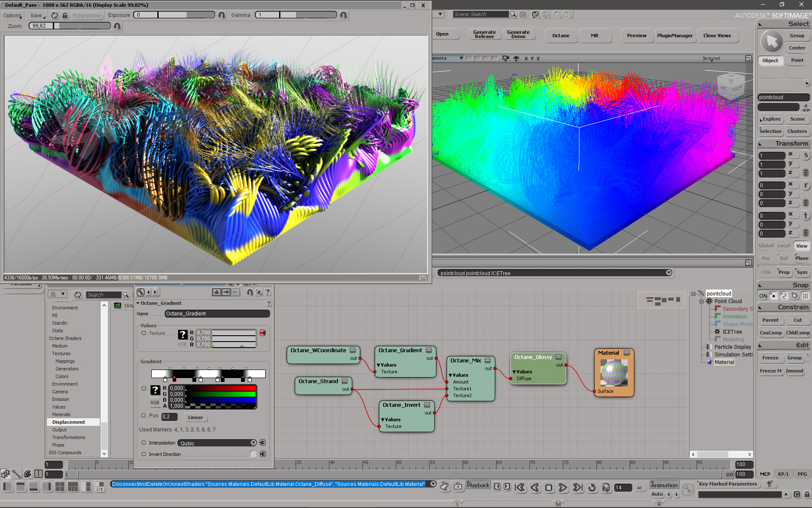Viewport: 812px width, 508px height.
Task: Toggle the Invert Direction checkbox
Action: [253, 454]
